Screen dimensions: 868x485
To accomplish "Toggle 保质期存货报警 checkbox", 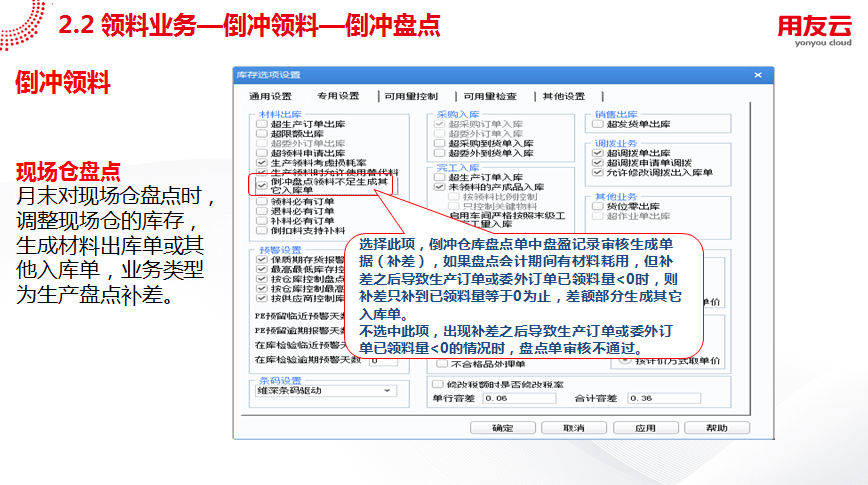I will 262,259.
